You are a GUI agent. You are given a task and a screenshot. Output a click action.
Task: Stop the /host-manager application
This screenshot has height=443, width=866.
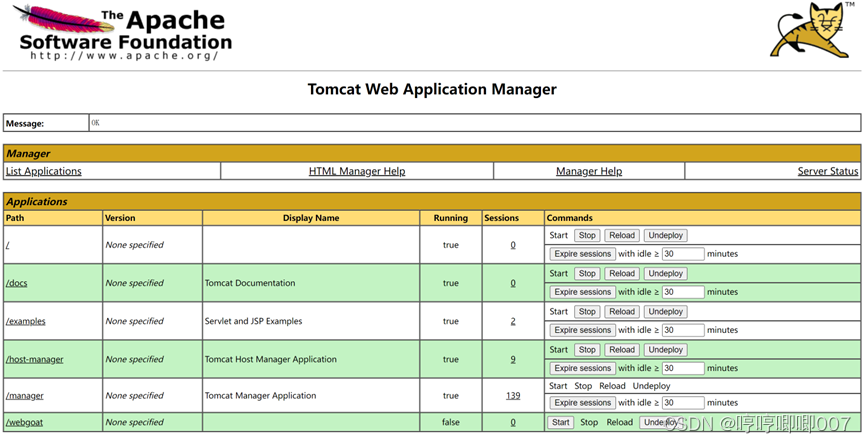(587, 350)
